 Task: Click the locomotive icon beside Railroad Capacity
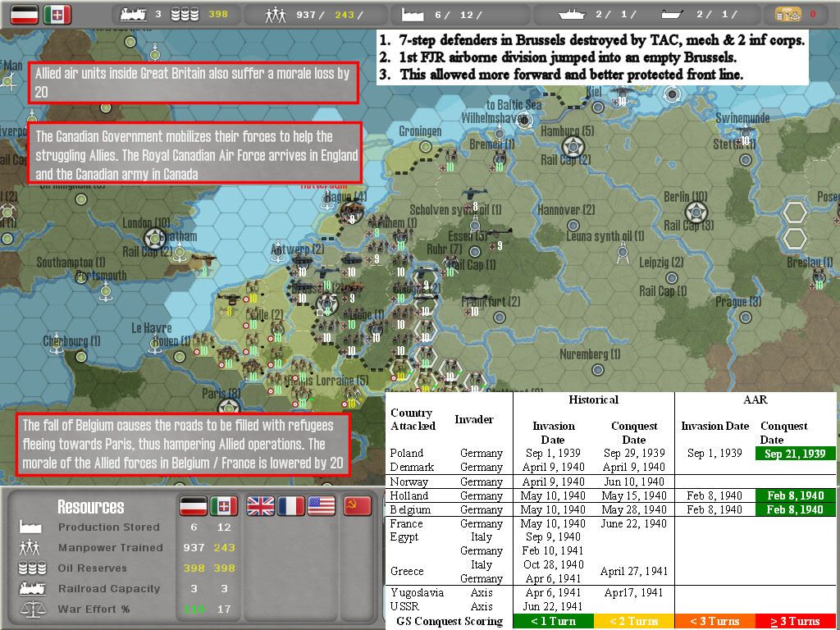[x=32, y=588]
